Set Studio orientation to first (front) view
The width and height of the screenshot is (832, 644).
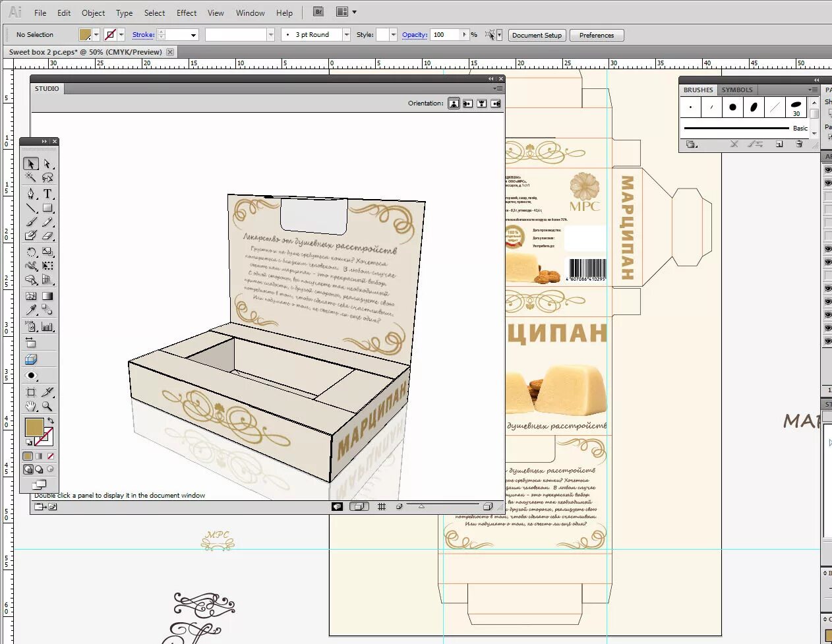454,103
